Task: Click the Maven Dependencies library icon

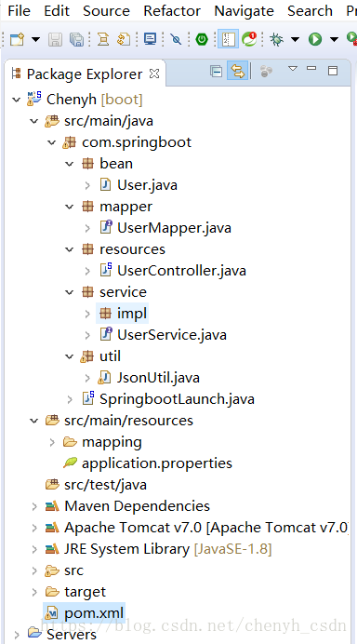Action: pyautogui.click(x=52, y=506)
